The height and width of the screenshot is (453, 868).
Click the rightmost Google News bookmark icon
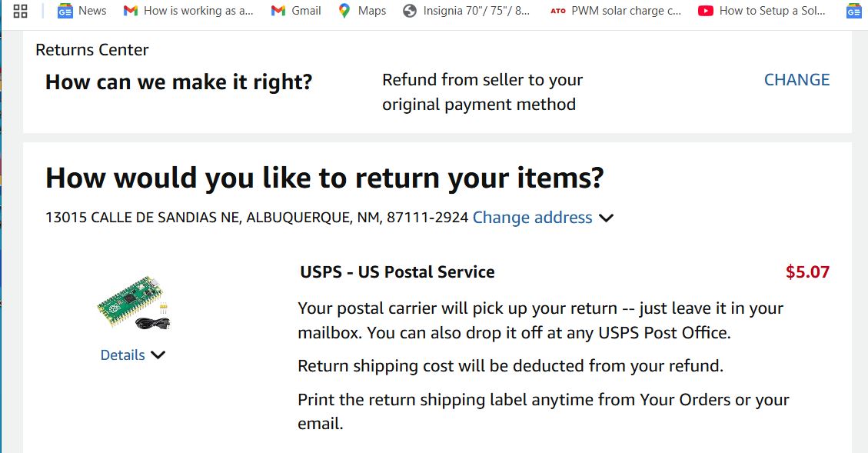pos(853,11)
